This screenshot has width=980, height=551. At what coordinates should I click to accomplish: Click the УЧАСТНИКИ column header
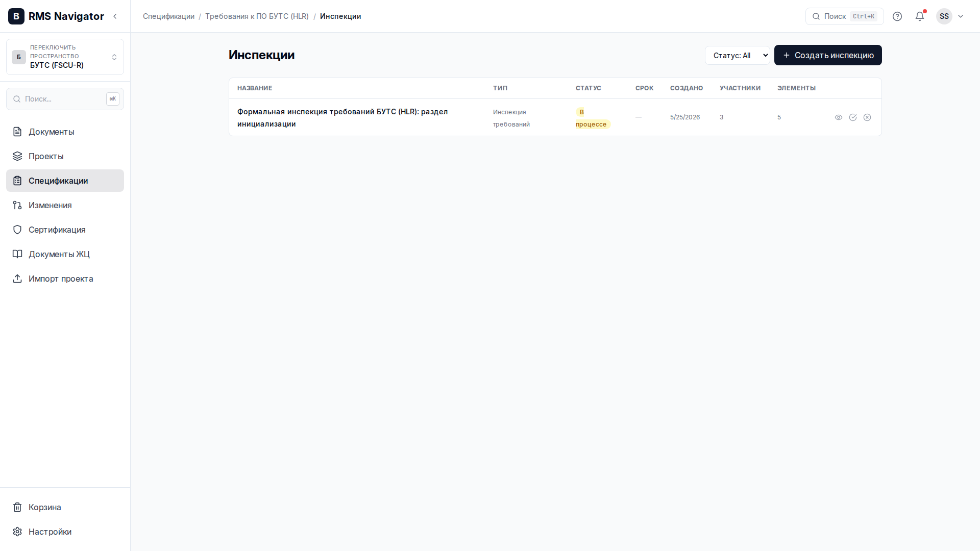click(x=740, y=88)
